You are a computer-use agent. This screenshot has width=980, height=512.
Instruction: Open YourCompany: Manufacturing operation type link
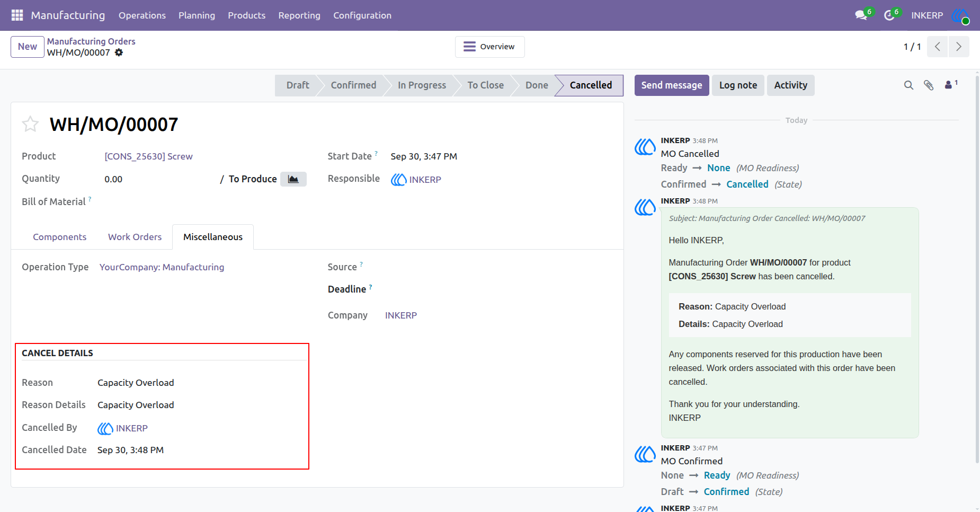(162, 267)
